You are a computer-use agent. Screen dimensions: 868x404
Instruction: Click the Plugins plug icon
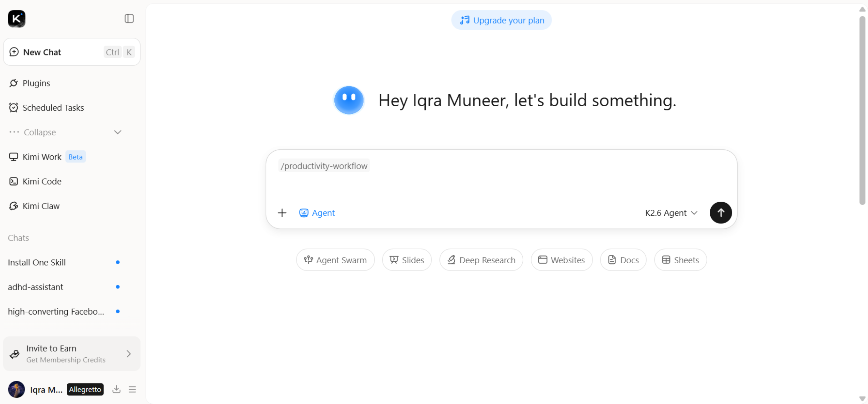(x=13, y=83)
